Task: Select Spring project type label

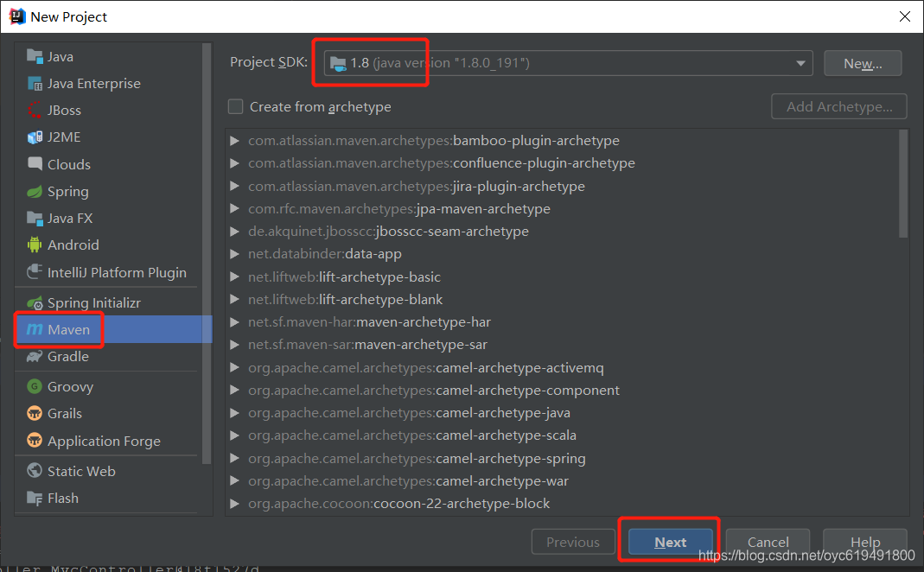Action: point(68,192)
